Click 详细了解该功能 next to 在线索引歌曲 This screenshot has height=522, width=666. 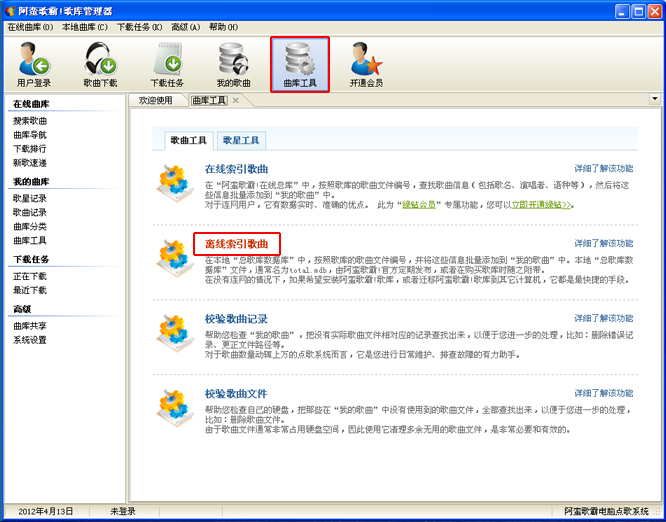point(604,169)
